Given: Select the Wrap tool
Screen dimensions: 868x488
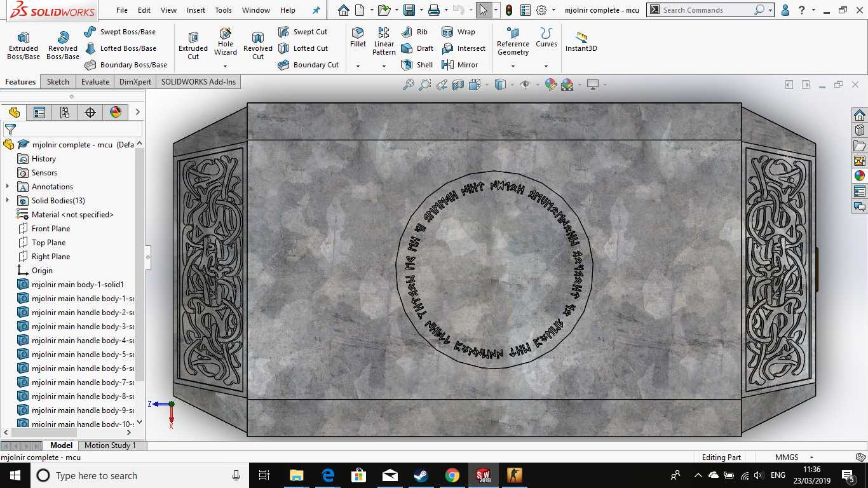Looking at the screenshot, I should [458, 32].
